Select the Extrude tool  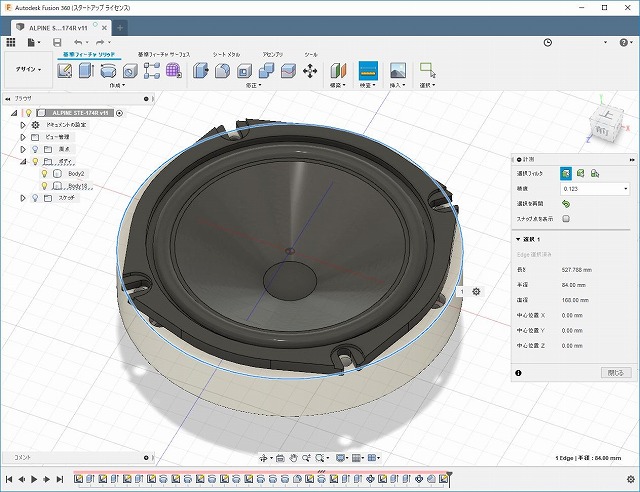tap(86, 71)
